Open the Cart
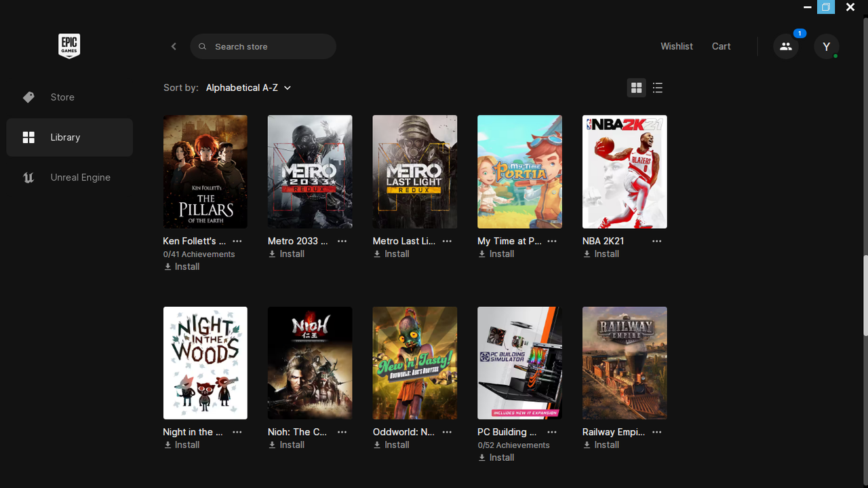 point(721,46)
